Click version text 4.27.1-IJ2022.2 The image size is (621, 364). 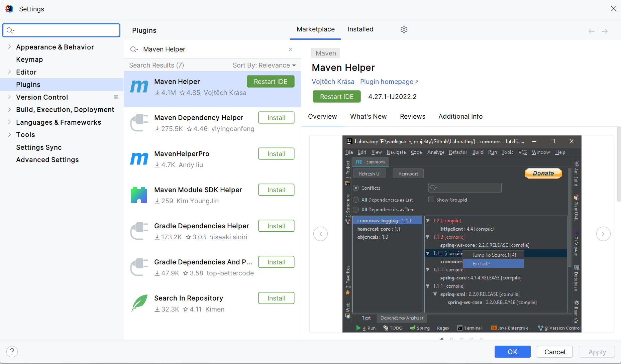392,97
